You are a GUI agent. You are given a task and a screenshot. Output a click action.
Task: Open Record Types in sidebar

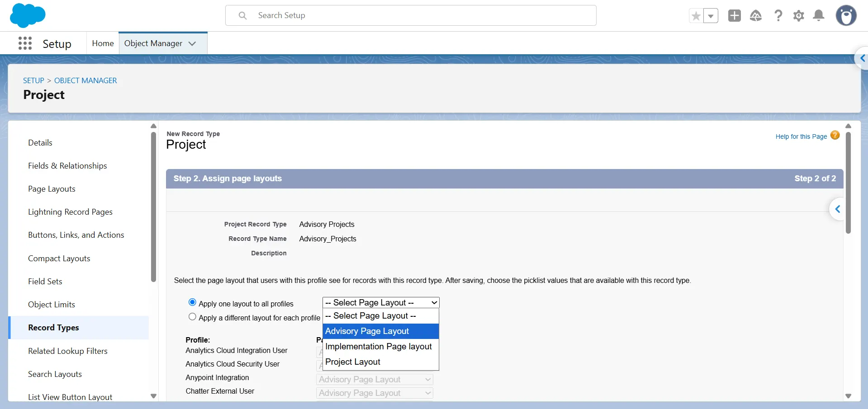click(x=78, y=328)
